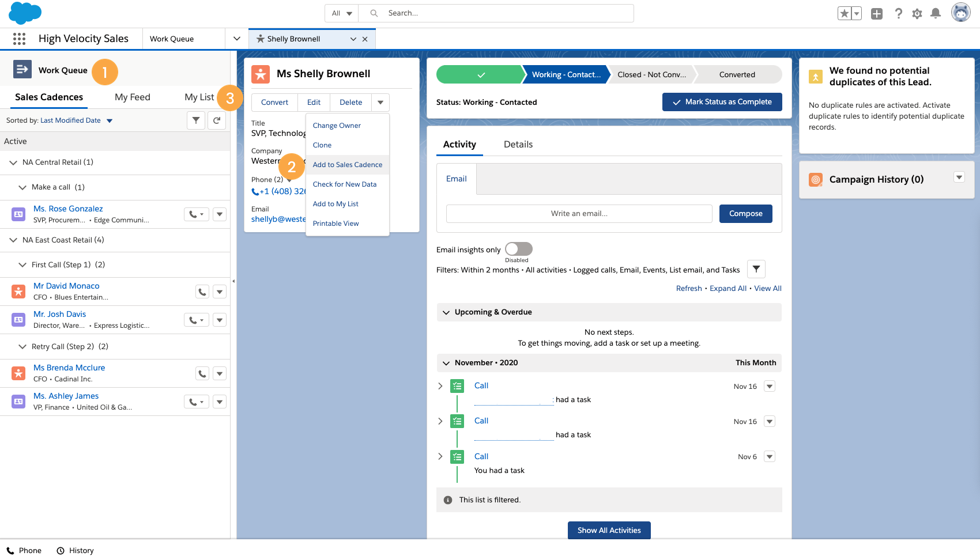Open the notifications bell
Screen dimensions: 980x560
click(x=936, y=13)
